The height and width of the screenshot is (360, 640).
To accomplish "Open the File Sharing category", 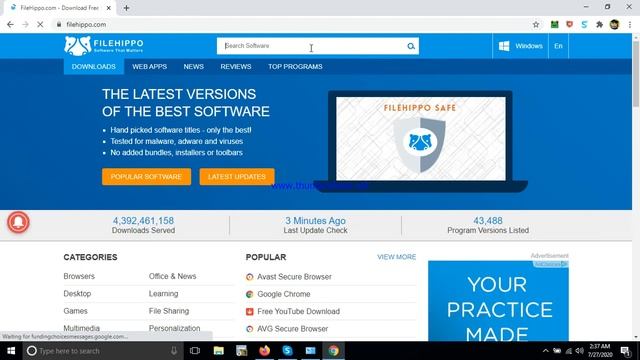I will tap(169, 311).
